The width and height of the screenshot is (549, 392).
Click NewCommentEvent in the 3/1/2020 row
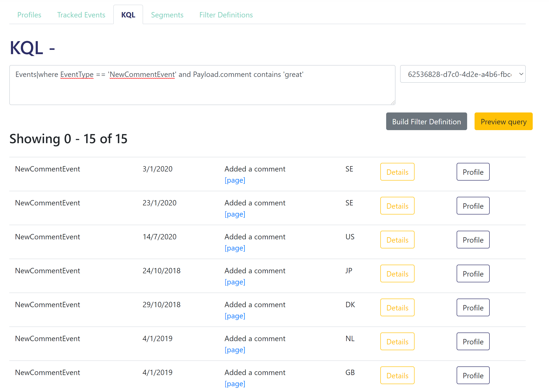coord(47,169)
